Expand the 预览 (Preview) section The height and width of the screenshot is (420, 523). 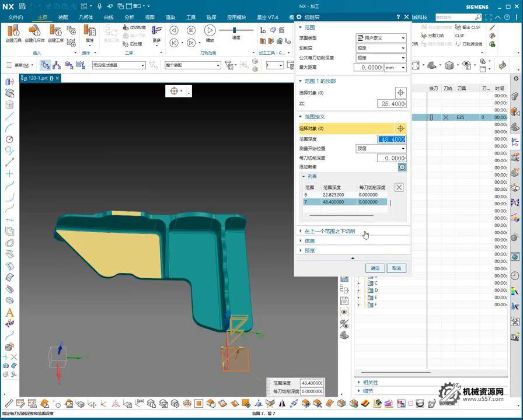coord(309,251)
